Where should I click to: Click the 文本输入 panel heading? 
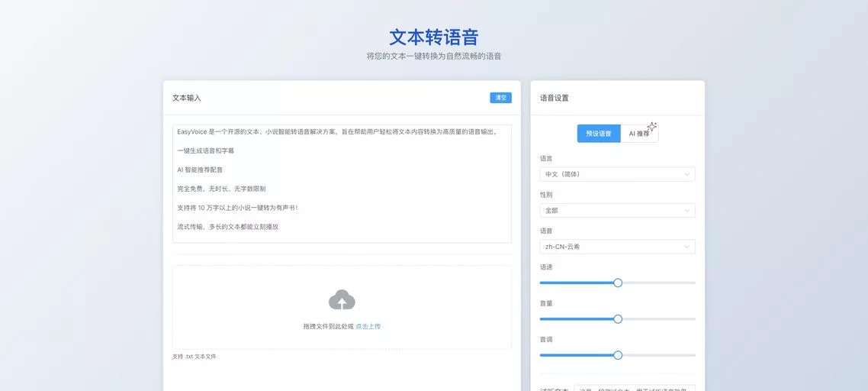click(187, 98)
